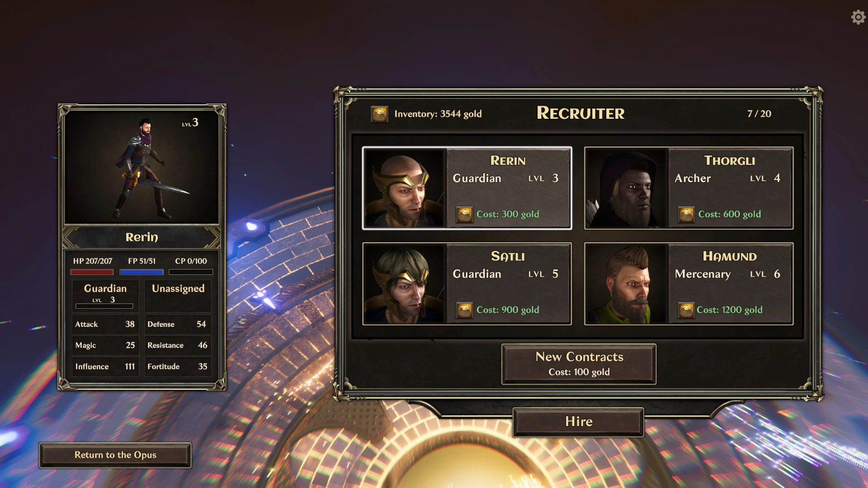This screenshot has height=488, width=868.
Task: Click gold pouch icon beside Rerin's cost
Action: pos(464,215)
